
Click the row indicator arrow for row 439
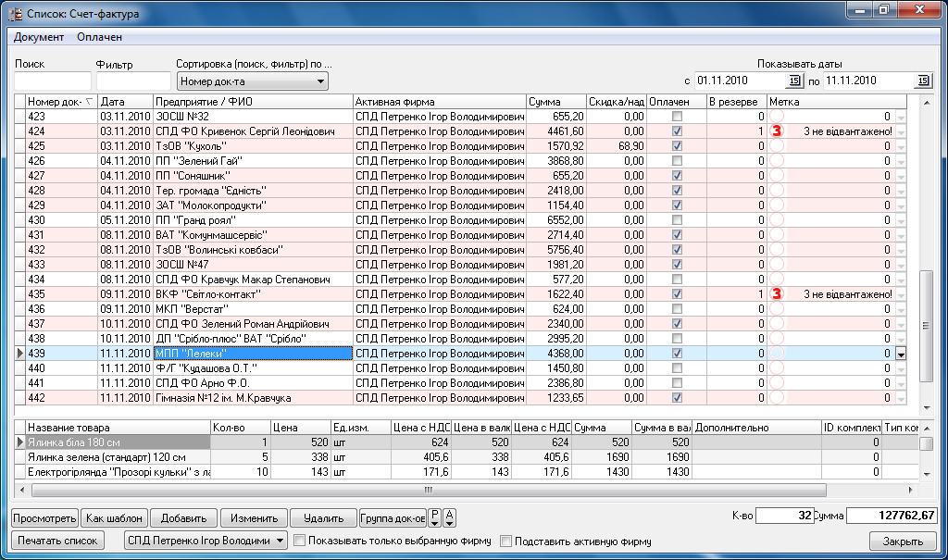[20, 354]
